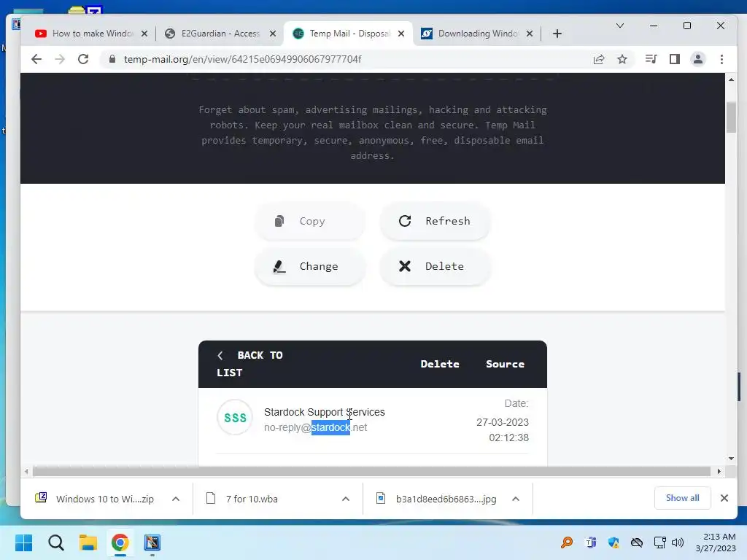The image size is (747, 560).
Task: Click the no-reply@stardock.net address
Action: pyautogui.click(x=315, y=427)
